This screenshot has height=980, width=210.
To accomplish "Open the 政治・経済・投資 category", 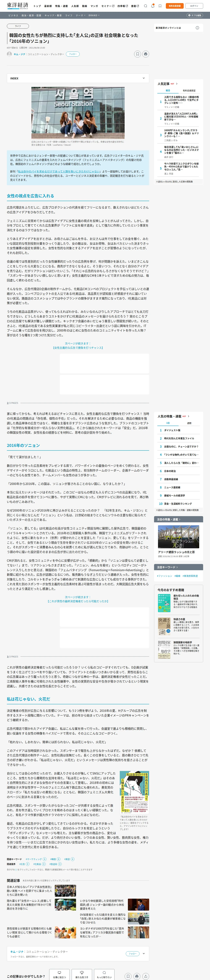I will click(31, 15).
